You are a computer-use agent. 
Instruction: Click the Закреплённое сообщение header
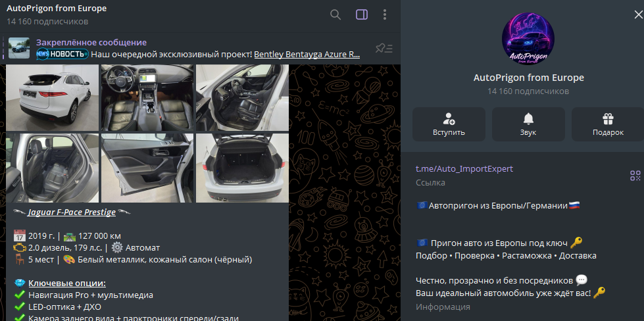(x=91, y=42)
